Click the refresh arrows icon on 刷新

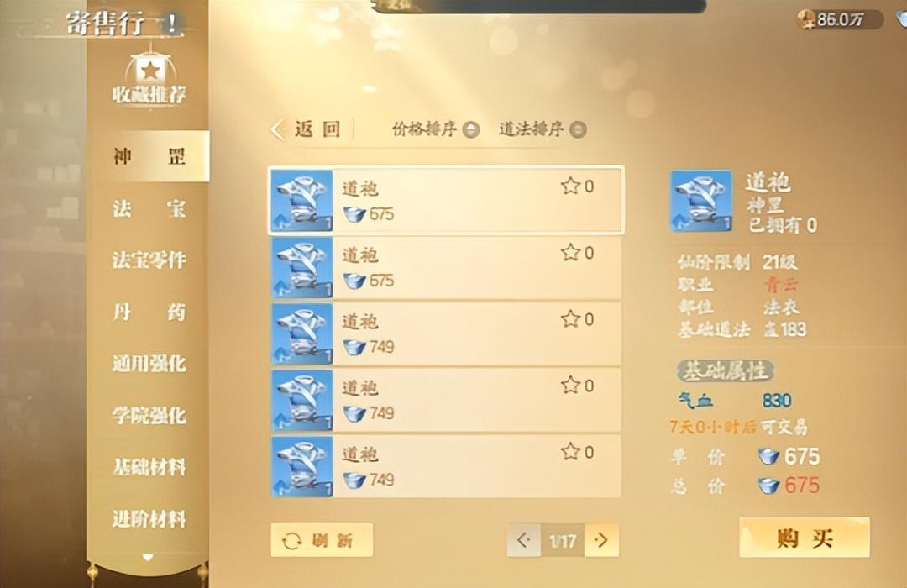pyautogui.click(x=292, y=541)
